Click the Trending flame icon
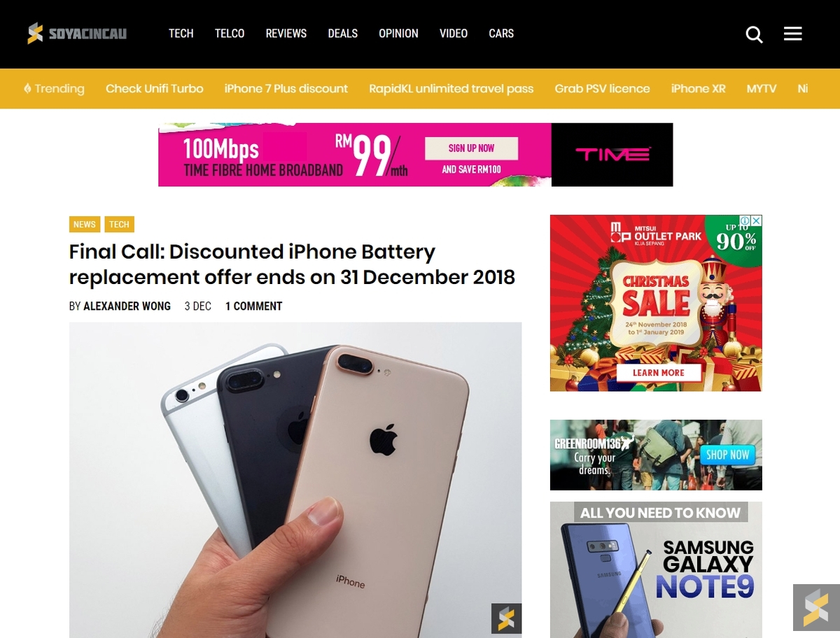The width and height of the screenshot is (840, 638). (27, 89)
